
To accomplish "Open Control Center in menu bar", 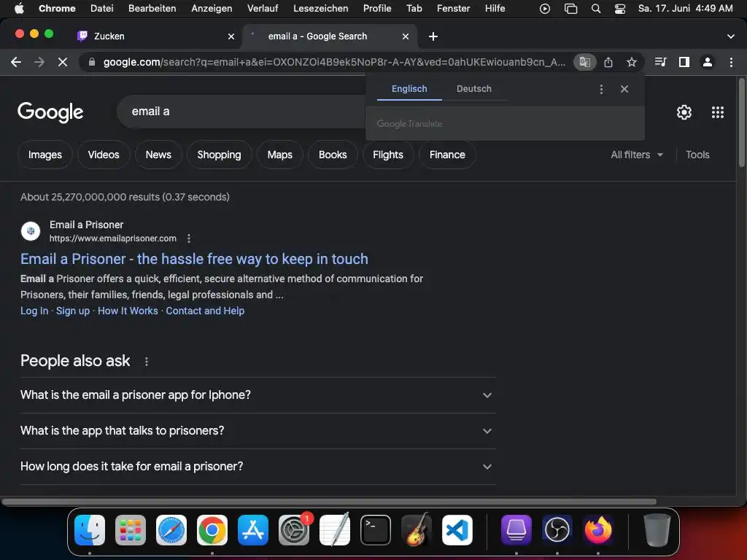I will (x=620, y=9).
